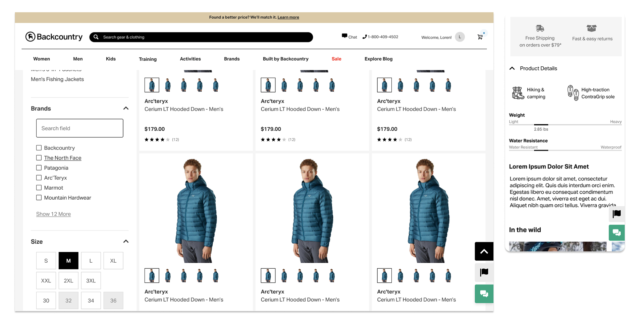Open the Sale menu

click(x=336, y=59)
